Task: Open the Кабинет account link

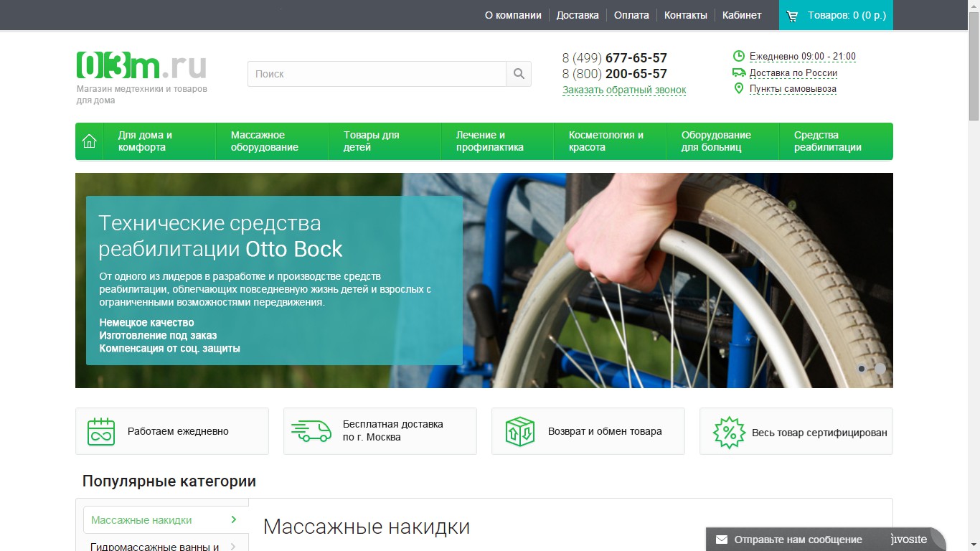Action: click(x=742, y=15)
